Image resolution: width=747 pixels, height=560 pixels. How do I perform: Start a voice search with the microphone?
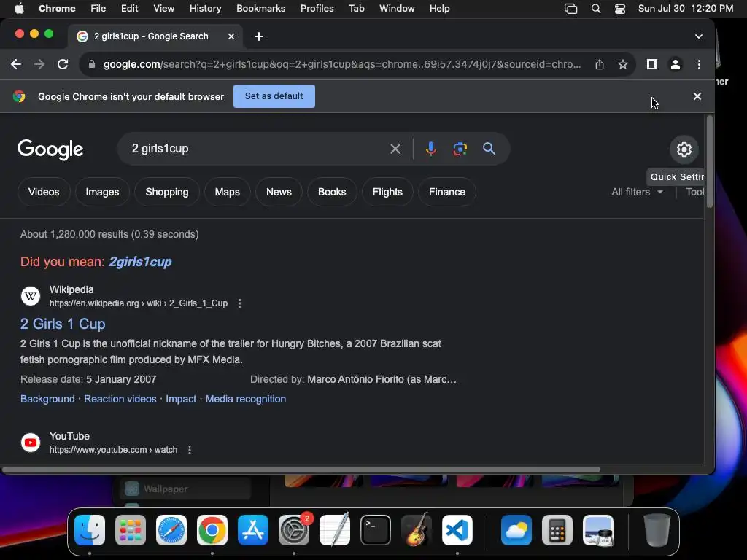[x=430, y=149]
